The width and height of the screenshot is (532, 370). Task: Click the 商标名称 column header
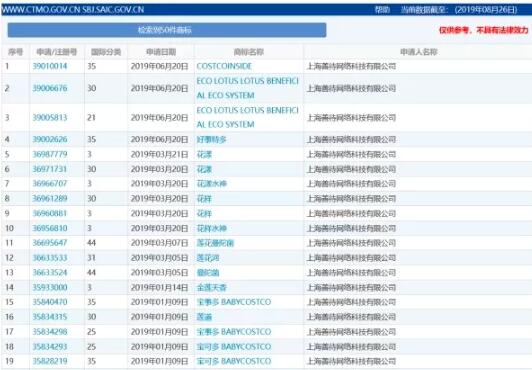(249, 52)
